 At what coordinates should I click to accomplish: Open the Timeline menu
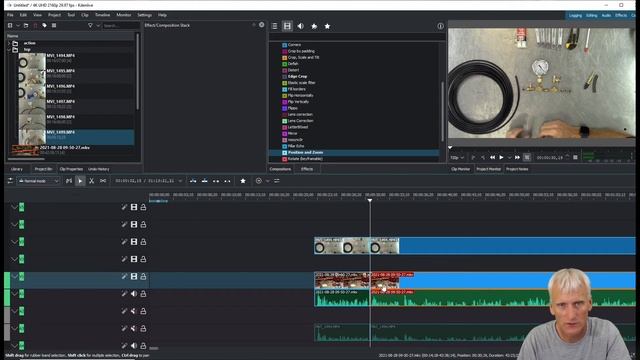pos(102,15)
